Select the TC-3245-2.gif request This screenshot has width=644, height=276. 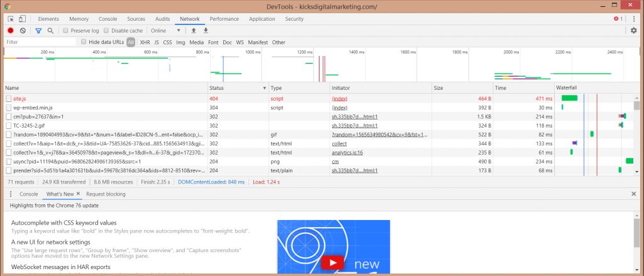click(29, 126)
